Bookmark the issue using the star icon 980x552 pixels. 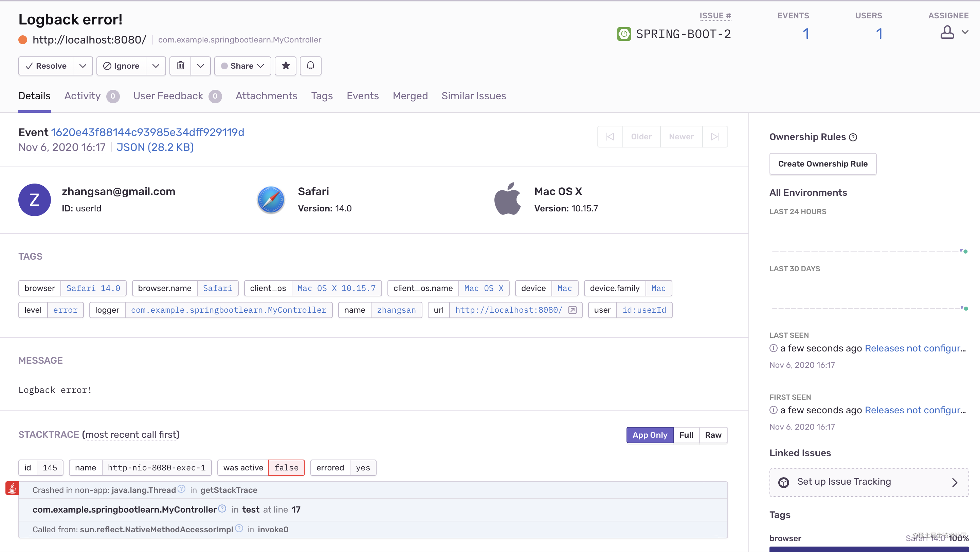285,66
